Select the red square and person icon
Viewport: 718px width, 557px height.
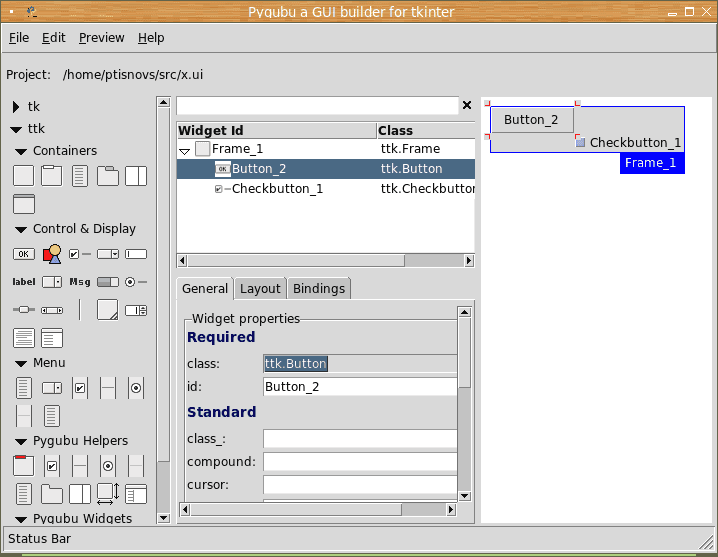52,254
